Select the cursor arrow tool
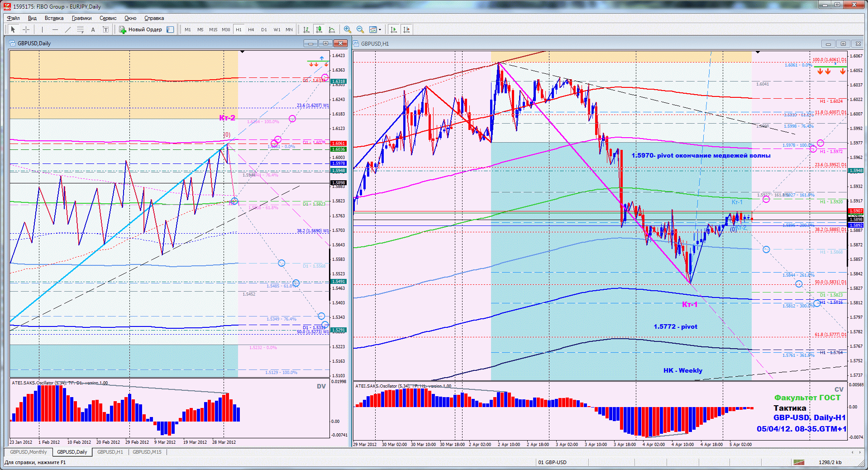868x470 pixels. tap(13, 29)
